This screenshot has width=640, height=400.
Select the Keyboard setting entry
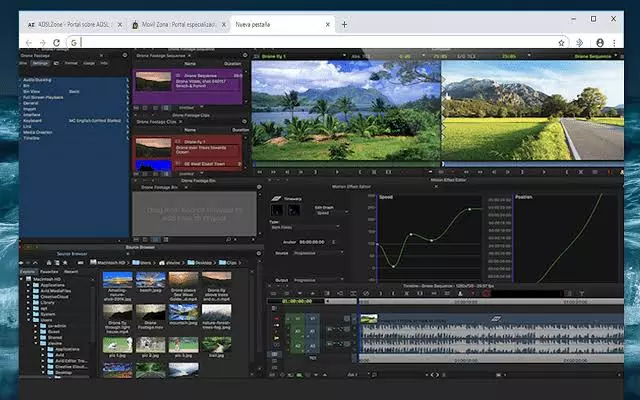33,120
